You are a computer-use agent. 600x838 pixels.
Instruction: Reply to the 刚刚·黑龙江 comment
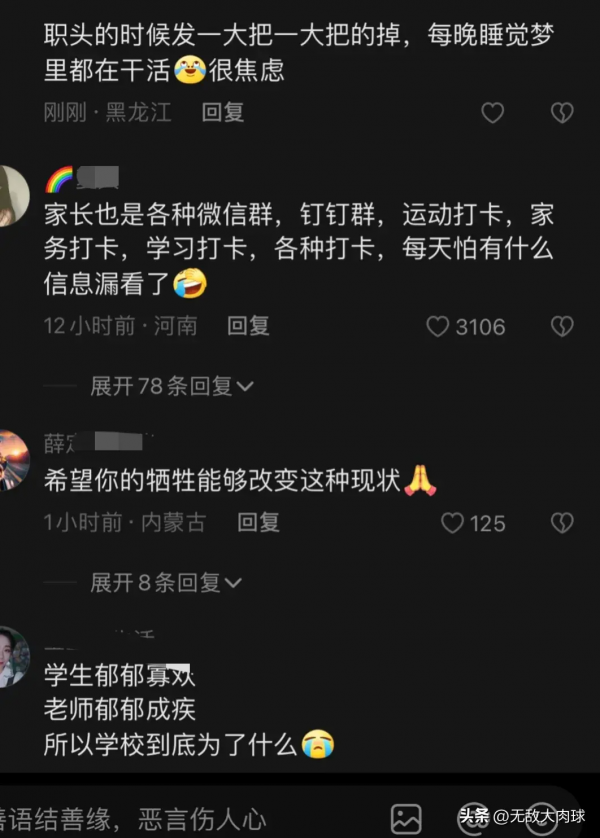[223, 113]
